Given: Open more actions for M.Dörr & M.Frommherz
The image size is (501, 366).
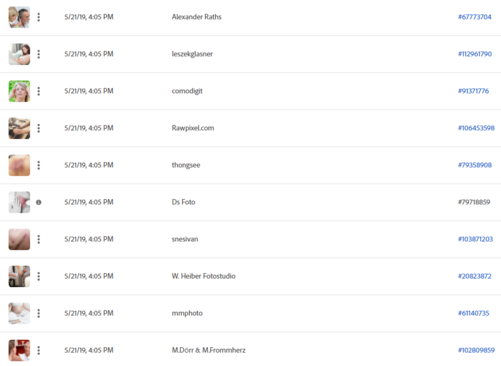Looking at the screenshot, I should click(x=39, y=350).
